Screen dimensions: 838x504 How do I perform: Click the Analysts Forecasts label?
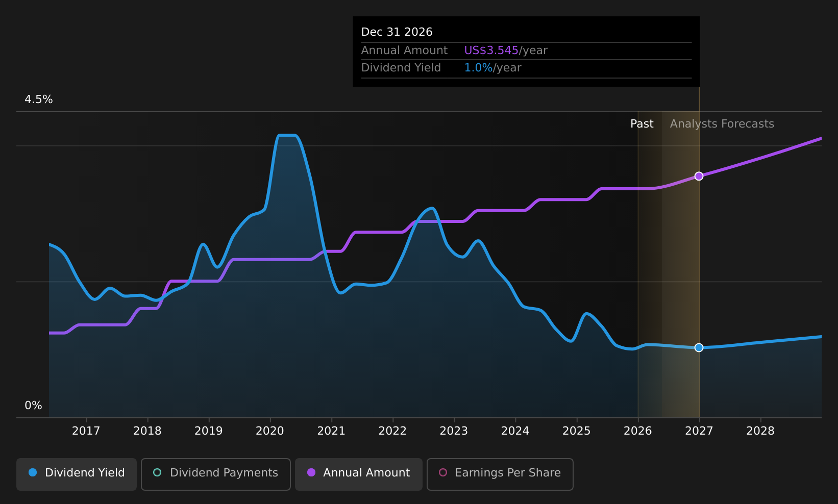pyautogui.click(x=722, y=124)
